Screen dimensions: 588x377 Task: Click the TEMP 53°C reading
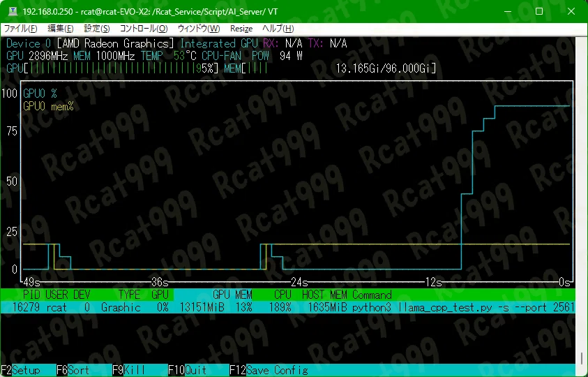(168, 56)
